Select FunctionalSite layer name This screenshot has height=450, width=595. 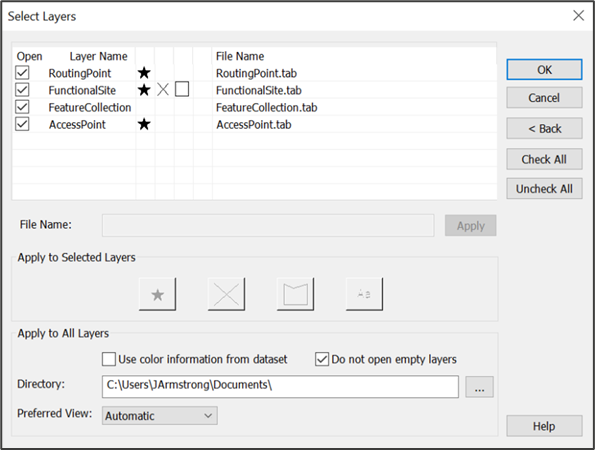pos(82,90)
